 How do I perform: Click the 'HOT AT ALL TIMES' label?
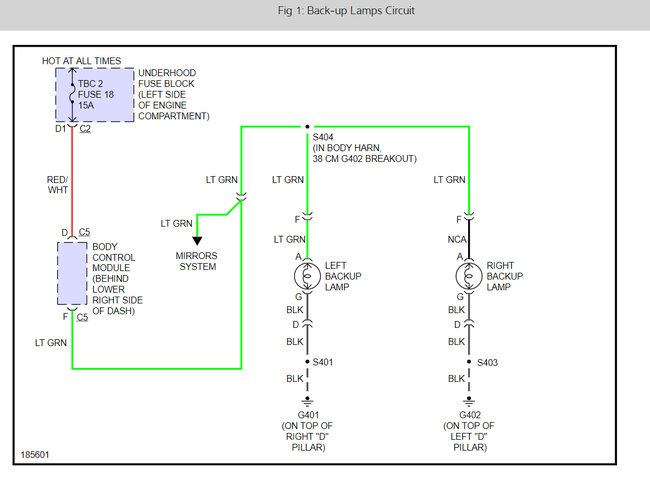82,61
